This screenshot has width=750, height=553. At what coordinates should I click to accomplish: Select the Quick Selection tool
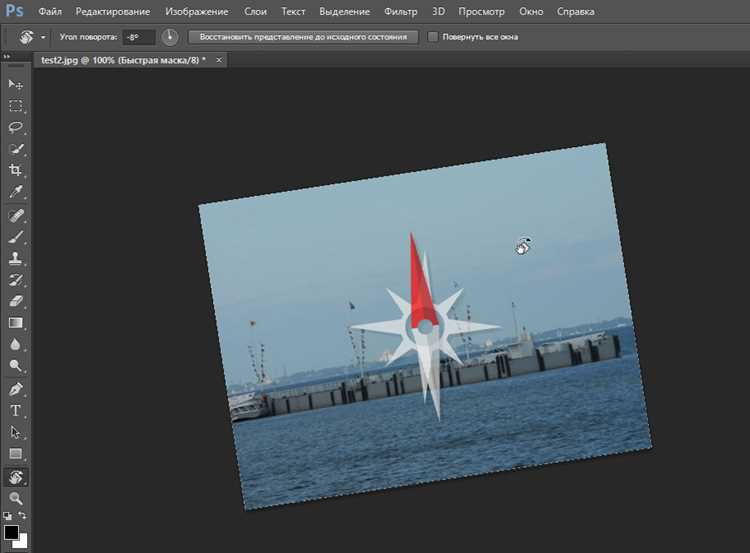coord(15,149)
